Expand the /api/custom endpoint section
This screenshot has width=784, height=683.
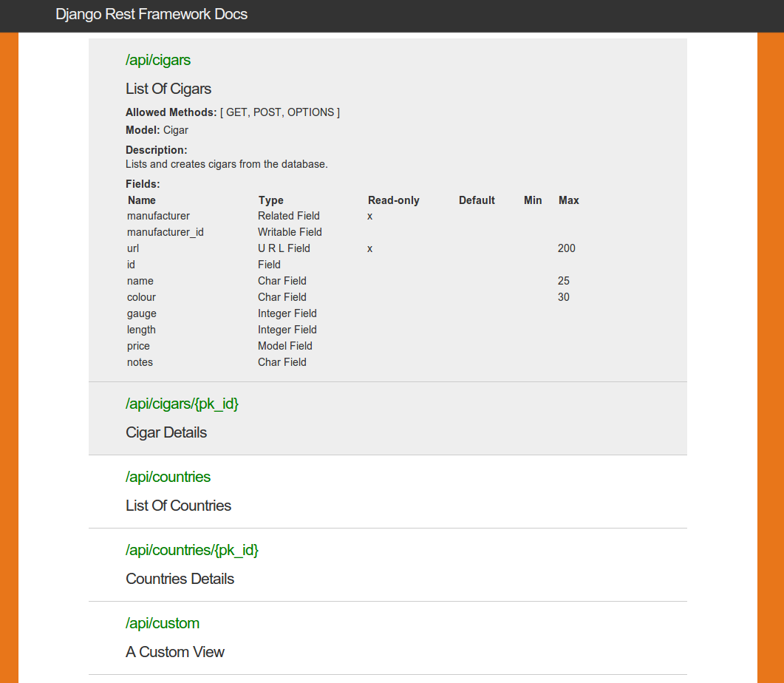[x=163, y=623]
